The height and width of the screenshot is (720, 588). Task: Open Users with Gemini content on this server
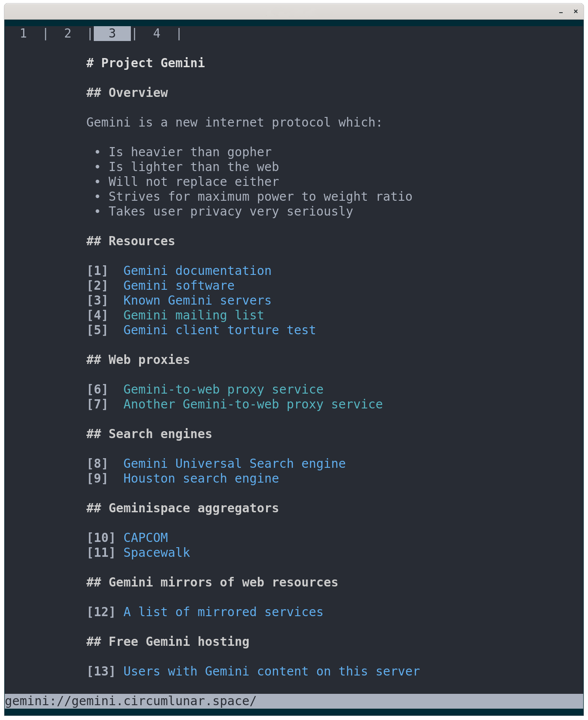[x=271, y=671]
